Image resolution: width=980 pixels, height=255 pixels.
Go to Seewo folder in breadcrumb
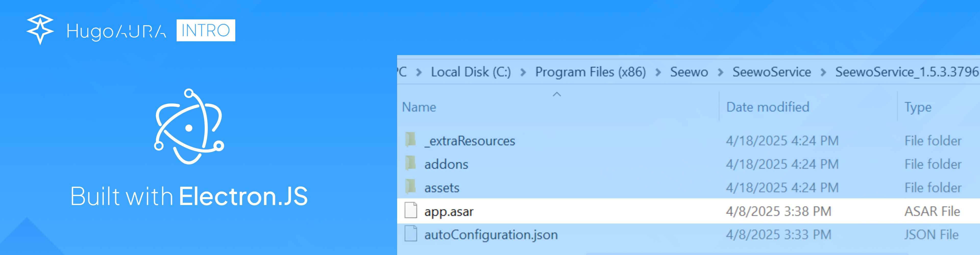[x=689, y=72]
